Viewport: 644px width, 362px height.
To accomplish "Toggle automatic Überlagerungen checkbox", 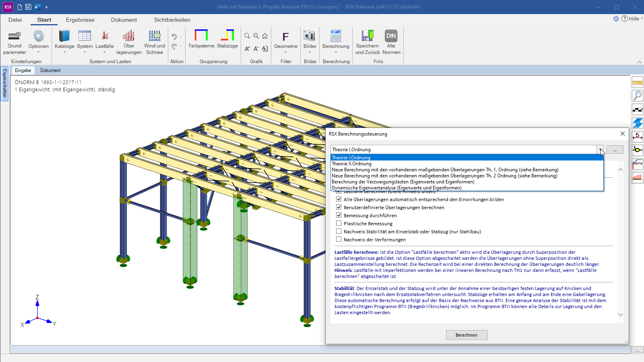I will tap(339, 199).
